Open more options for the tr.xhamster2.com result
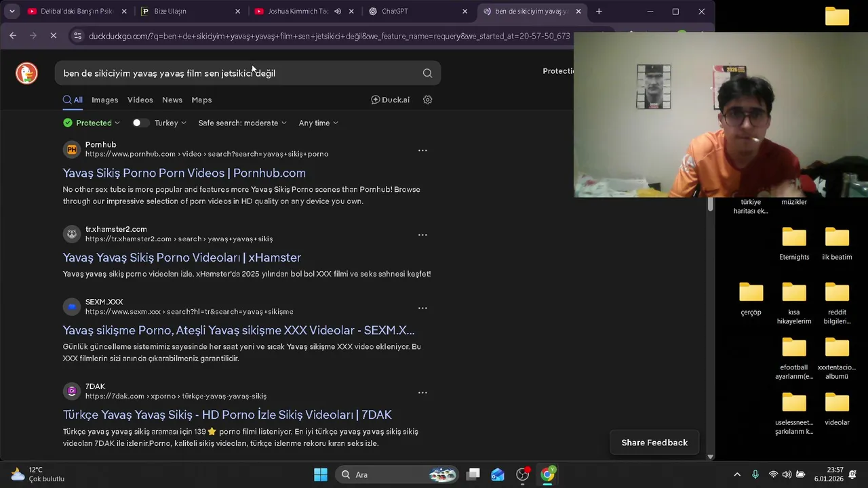 pyautogui.click(x=422, y=235)
